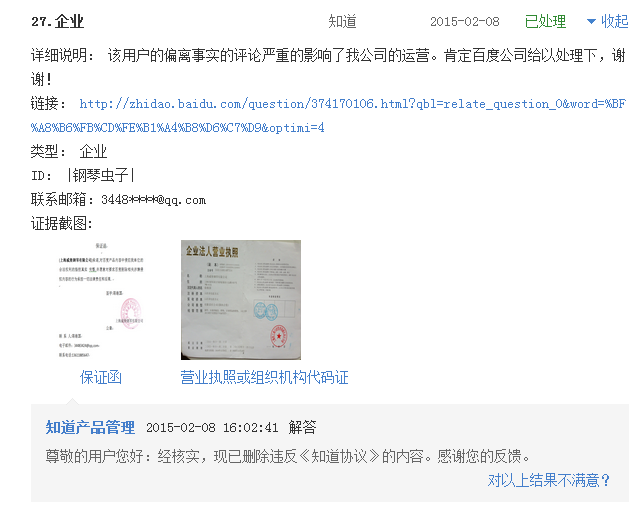
Task: Click 对以上结果不满意? feedback link
Action: point(548,480)
